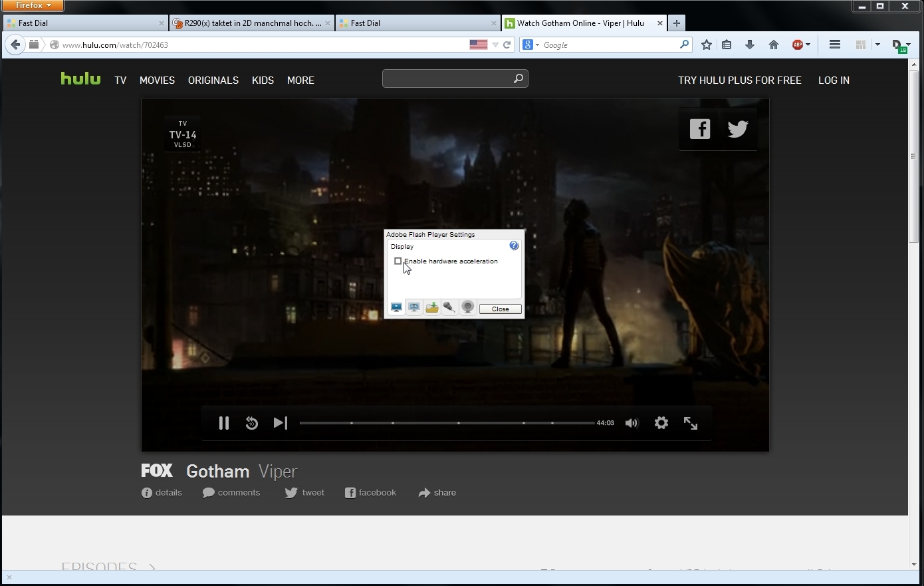The width and height of the screenshot is (924, 586).
Task: Open the Local Storage tab in Flash settings
Action: [x=432, y=307]
